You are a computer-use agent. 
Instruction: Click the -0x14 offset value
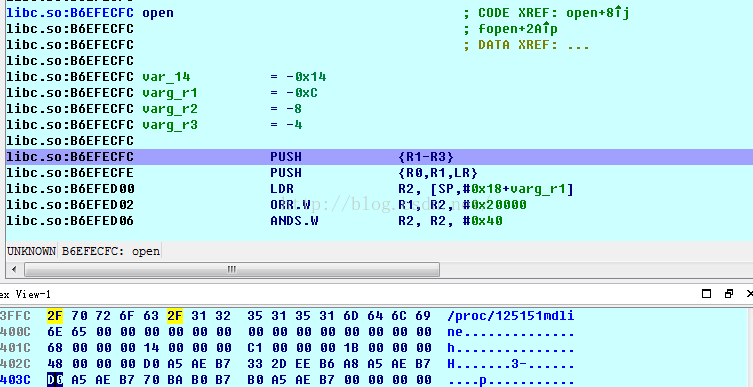tap(306, 77)
